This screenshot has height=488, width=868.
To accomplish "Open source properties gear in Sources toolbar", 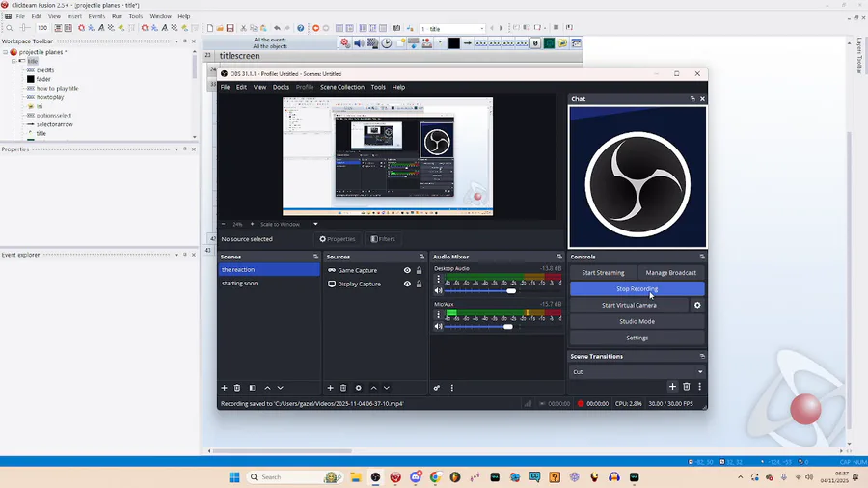I will click(x=358, y=388).
